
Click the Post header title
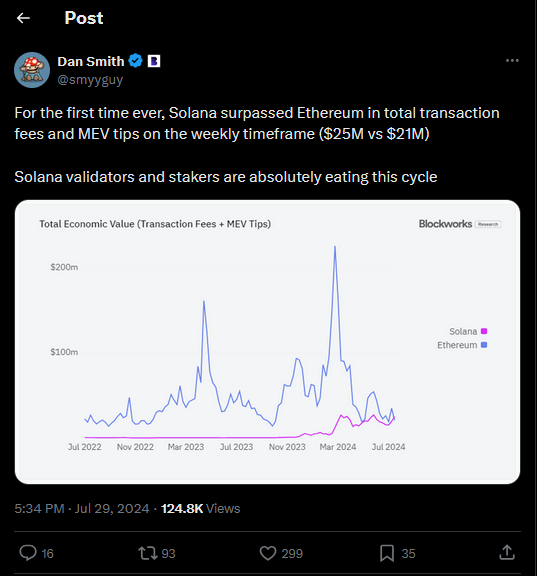[x=84, y=18]
